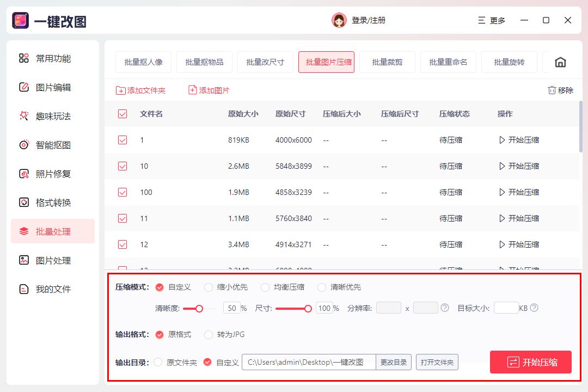Uncheck the checkbox for file 100

click(122, 192)
